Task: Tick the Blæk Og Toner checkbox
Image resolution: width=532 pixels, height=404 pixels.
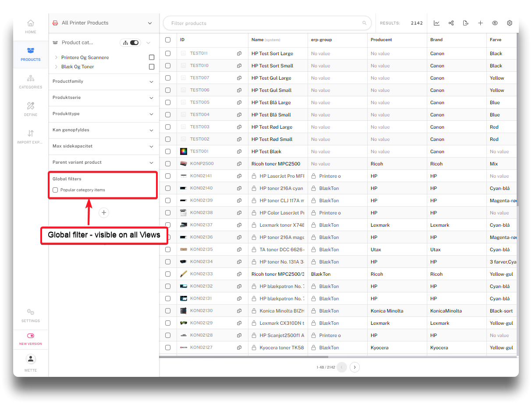Action: point(152,67)
